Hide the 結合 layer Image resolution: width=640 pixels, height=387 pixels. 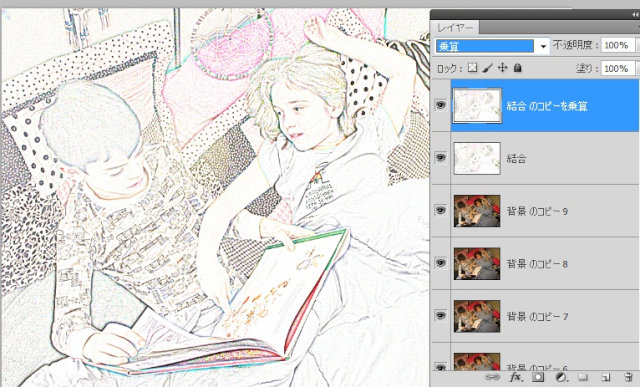[x=440, y=158]
